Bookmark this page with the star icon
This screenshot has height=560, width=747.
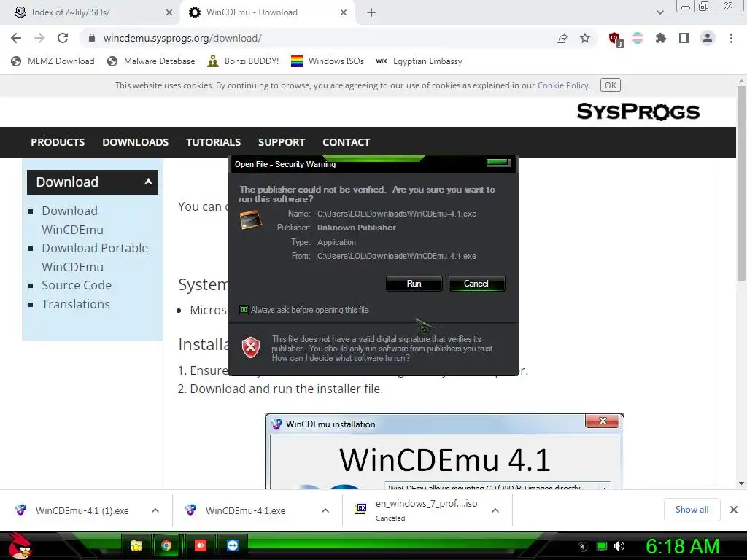point(585,38)
